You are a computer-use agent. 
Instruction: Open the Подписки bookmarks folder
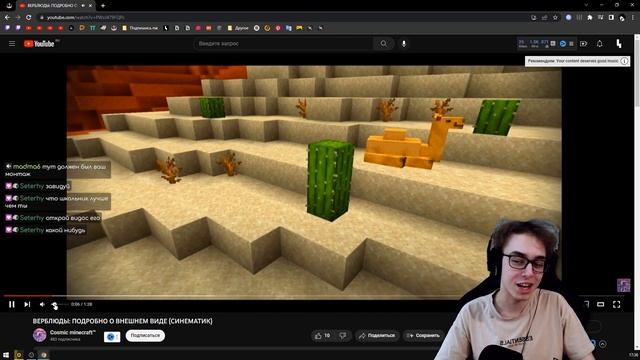pos(140,28)
